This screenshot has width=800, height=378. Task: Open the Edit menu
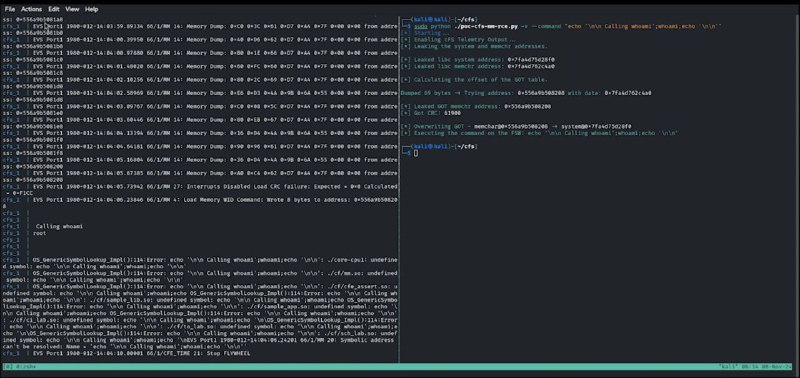[x=54, y=9]
